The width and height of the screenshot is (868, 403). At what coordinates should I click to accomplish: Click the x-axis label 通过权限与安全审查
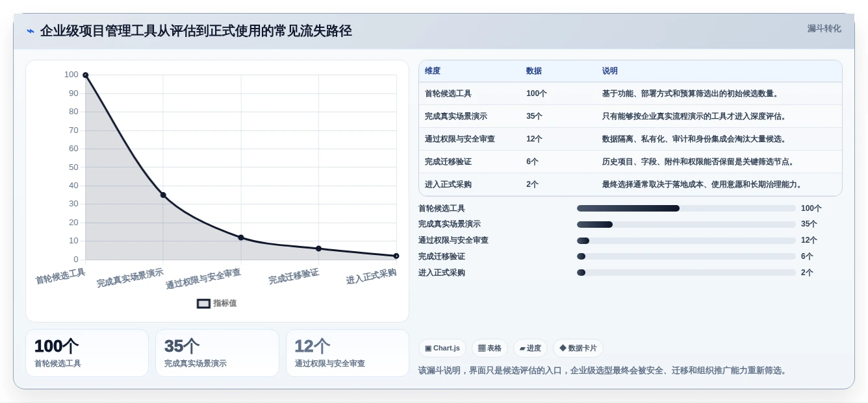203,279
